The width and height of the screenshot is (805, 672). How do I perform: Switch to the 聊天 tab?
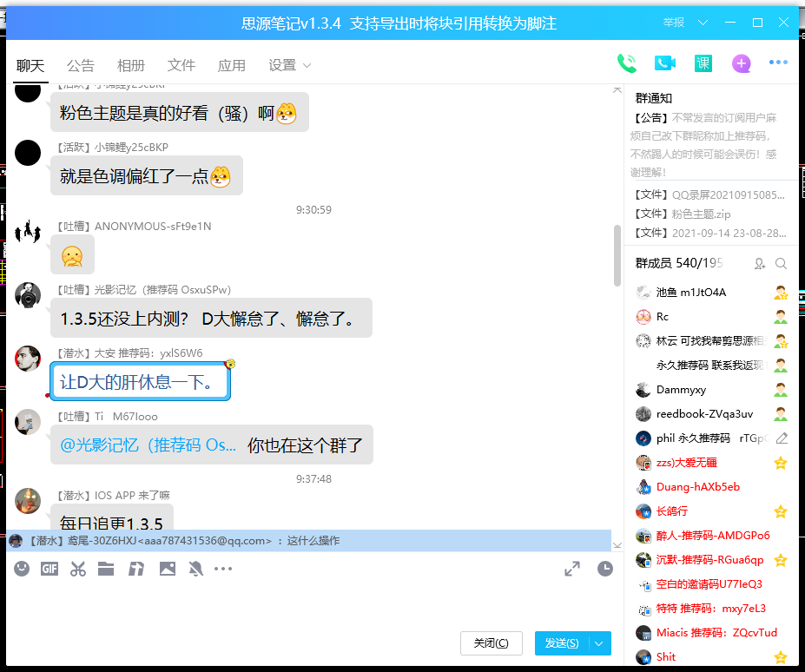(x=30, y=66)
